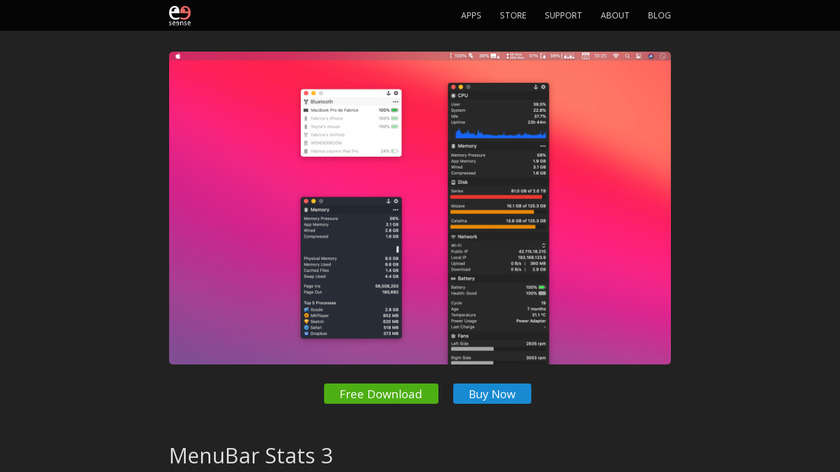This screenshot has width=840, height=472.
Task: Select the MacBook Pro de Fabrice row
Action: coord(351,110)
